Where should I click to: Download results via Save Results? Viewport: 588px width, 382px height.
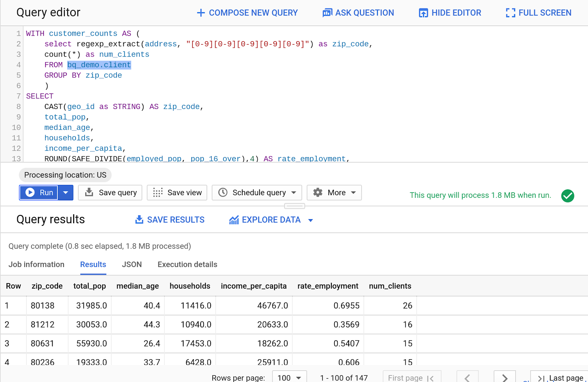[170, 220]
